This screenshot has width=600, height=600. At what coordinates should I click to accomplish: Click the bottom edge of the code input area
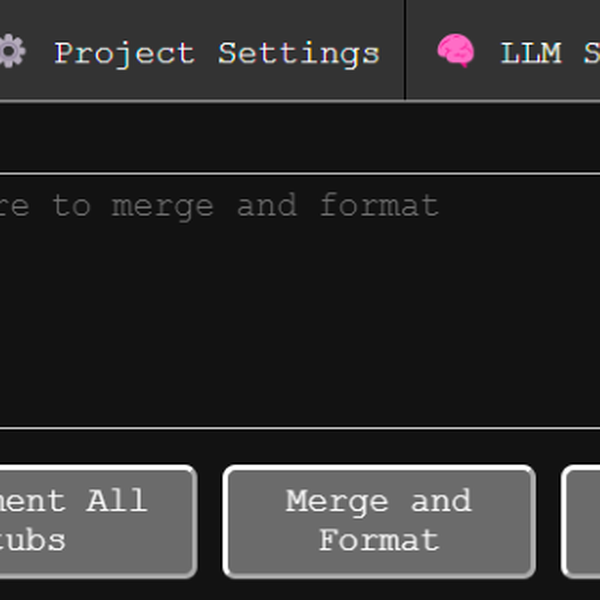click(x=300, y=428)
